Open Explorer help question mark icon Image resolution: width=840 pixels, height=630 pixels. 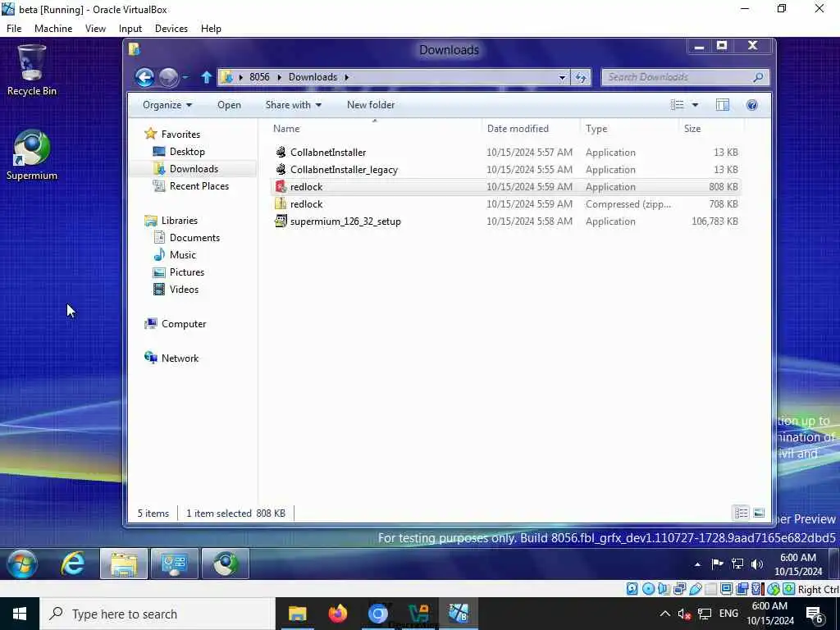751,105
